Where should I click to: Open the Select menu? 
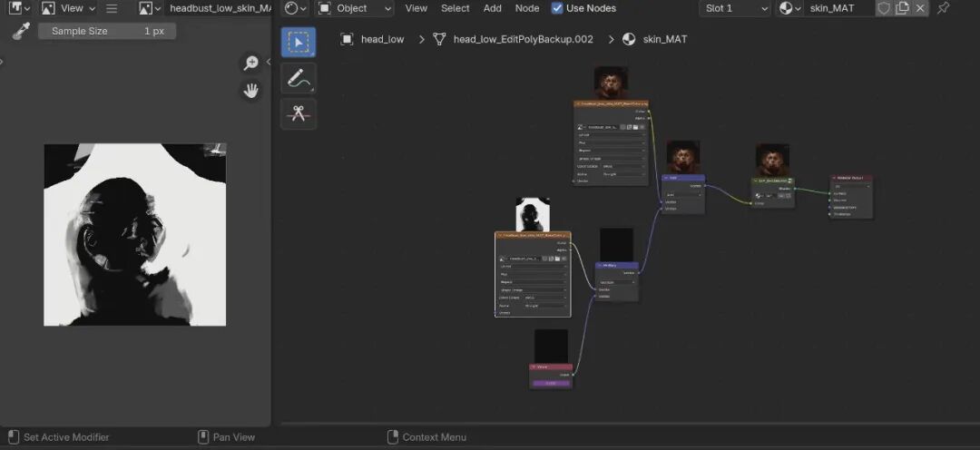point(455,8)
